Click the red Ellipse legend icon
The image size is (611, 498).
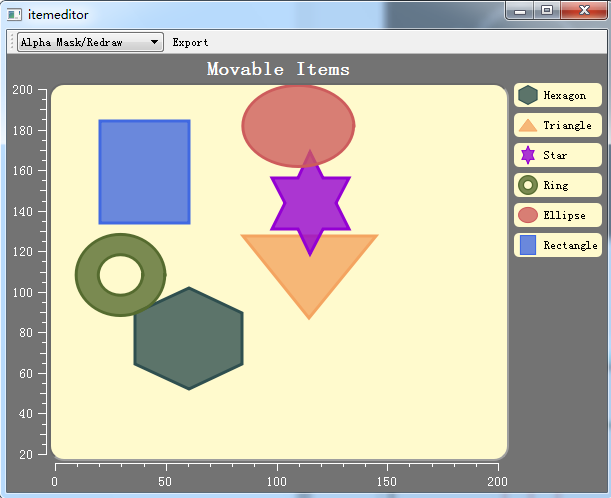[528, 215]
